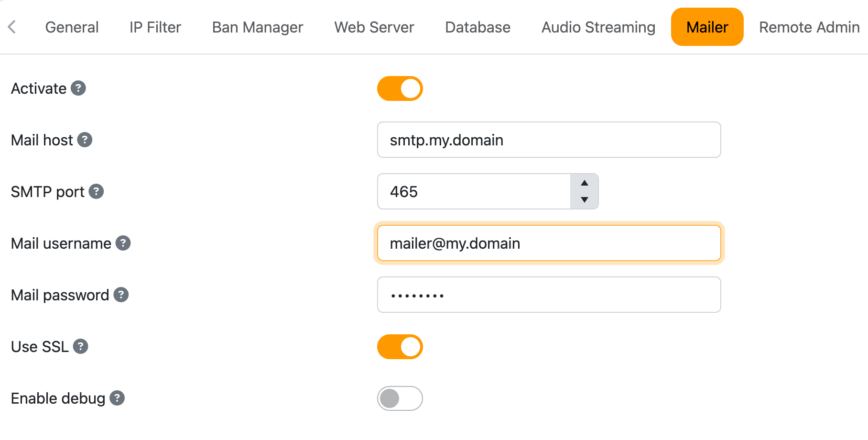This screenshot has width=868, height=440.
Task: Toggle the Activate switch off
Action: 400,88
